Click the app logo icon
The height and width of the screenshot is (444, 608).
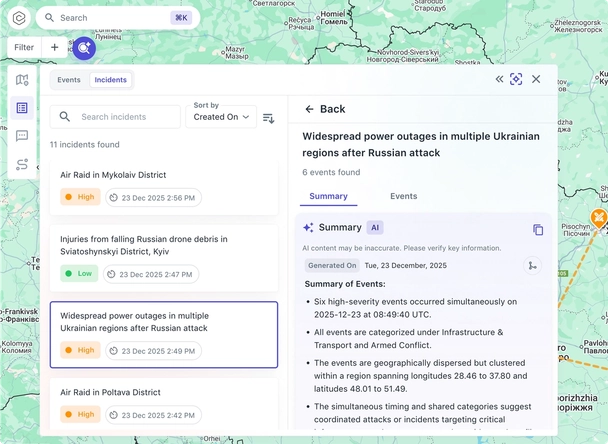[19, 18]
